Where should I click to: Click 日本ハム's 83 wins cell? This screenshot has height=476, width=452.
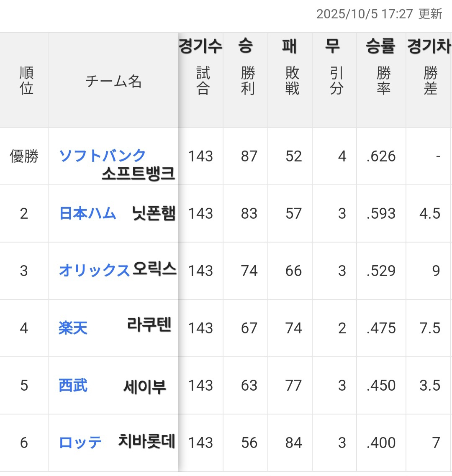point(249,213)
